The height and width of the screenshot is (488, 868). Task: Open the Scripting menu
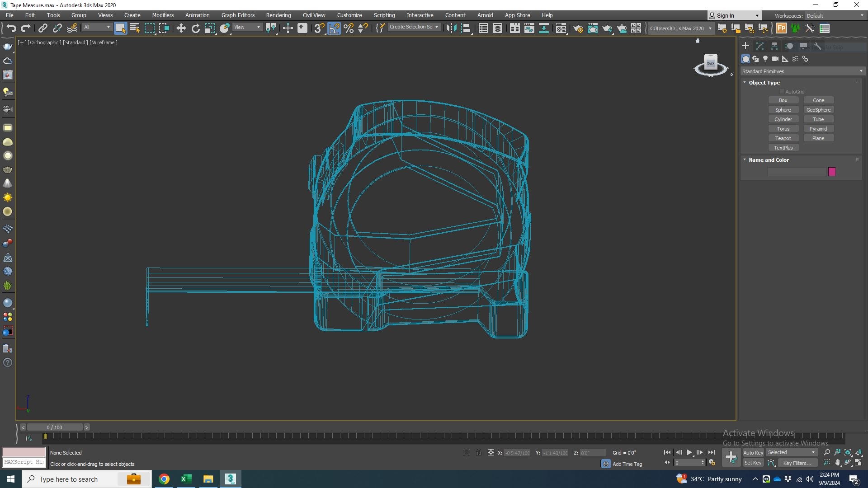click(384, 15)
